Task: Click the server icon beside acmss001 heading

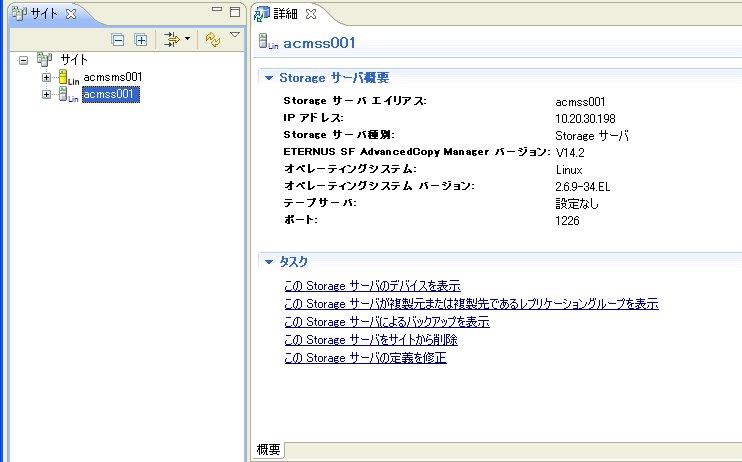Action: tap(268, 42)
